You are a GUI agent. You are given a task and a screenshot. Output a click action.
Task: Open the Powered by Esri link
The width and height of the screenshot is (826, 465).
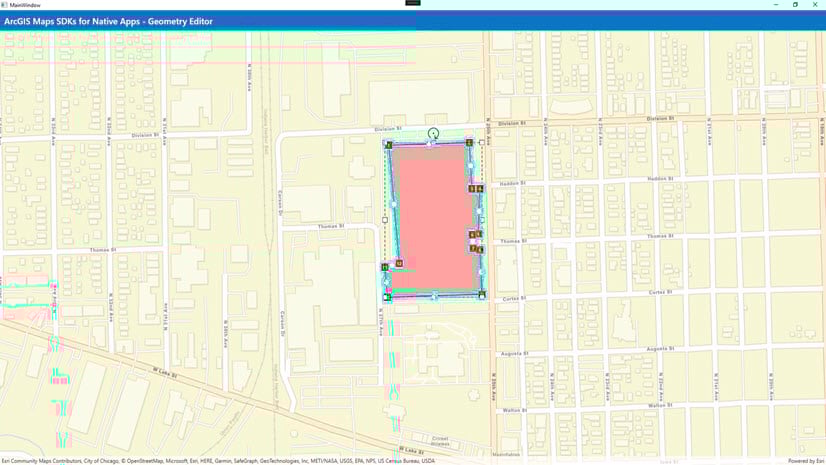(806, 461)
